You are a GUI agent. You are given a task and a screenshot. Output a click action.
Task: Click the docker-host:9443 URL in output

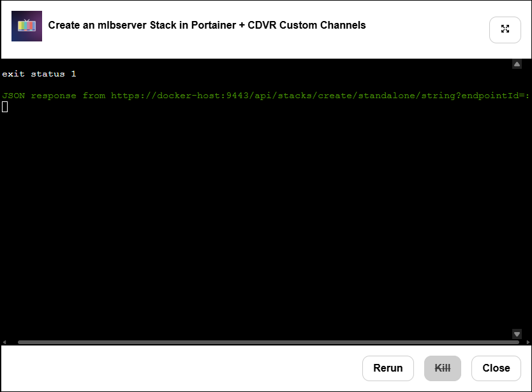pyautogui.click(x=181, y=96)
